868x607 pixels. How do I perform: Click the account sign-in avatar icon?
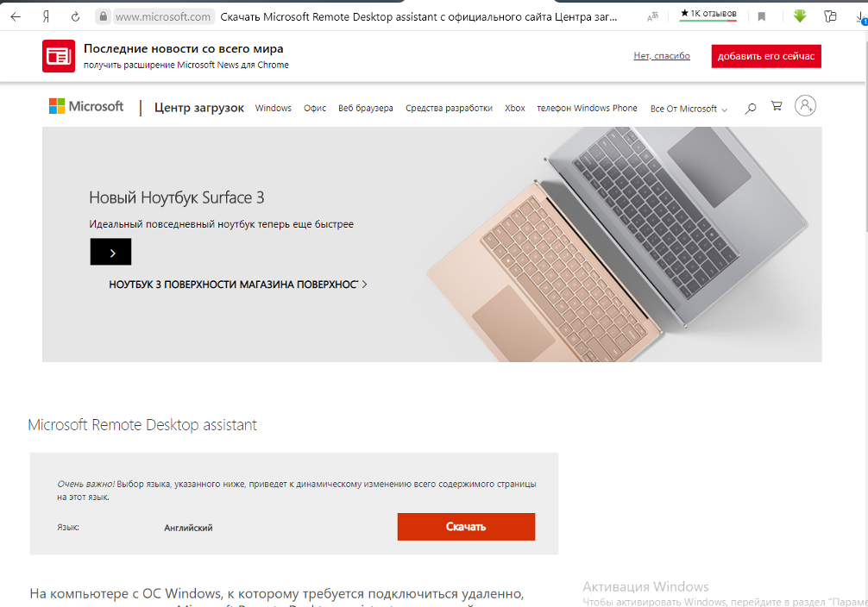point(805,105)
